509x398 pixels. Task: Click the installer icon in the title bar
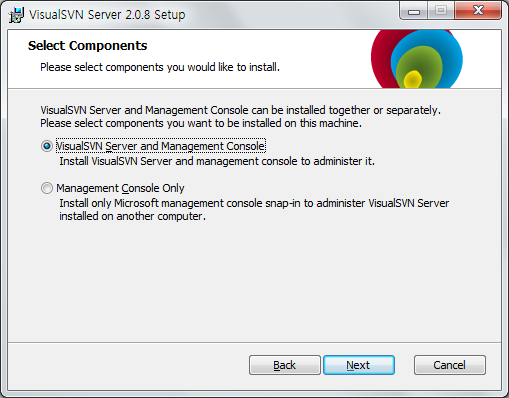click(16, 15)
